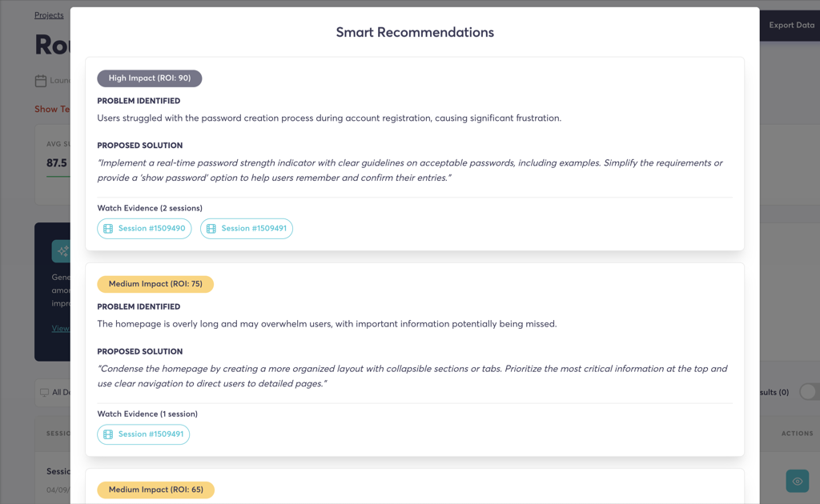Click the session icon under Medium Impact evidence
Image resolution: width=820 pixels, height=504 pixels.
pyautogui.click(x=107, y=434)
